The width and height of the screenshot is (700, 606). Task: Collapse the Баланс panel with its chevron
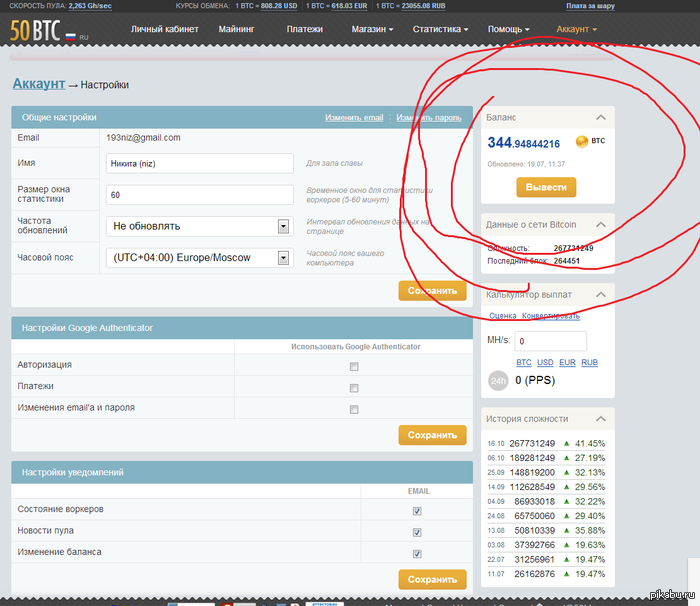(600, 117)
